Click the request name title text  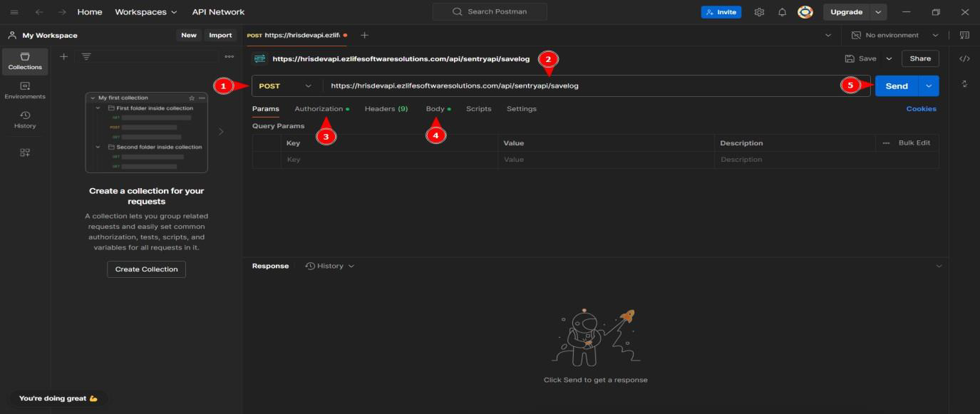pyautogui.click(x=401, y=58)
